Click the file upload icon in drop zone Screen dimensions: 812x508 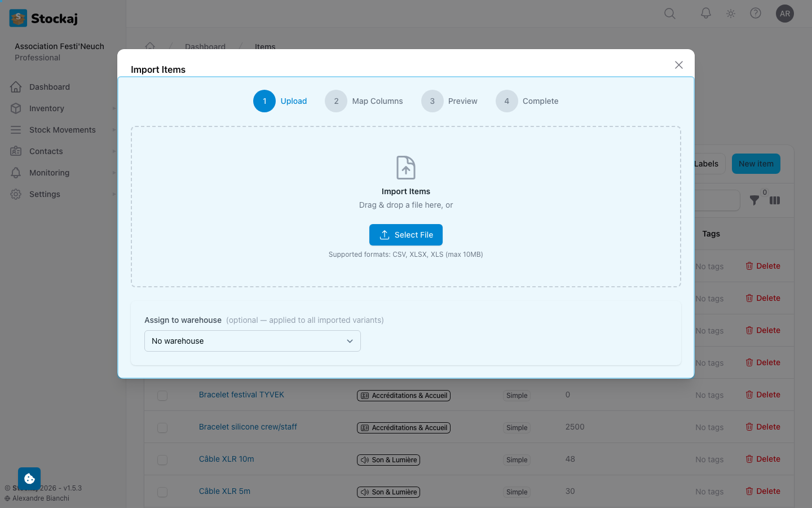pos(406,168)
